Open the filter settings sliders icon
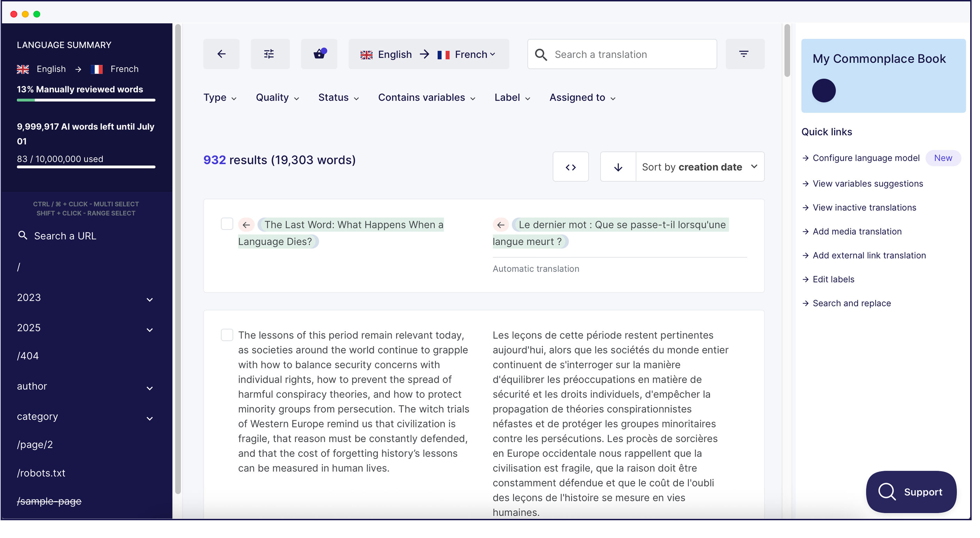Viewport: 980px width, 538px height. coord(270,54)
